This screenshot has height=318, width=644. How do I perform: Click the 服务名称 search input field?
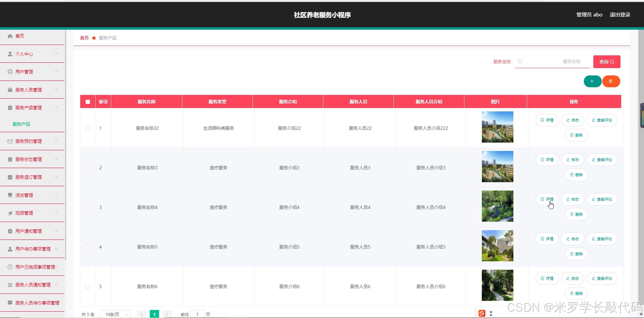(x=552, y=61)
